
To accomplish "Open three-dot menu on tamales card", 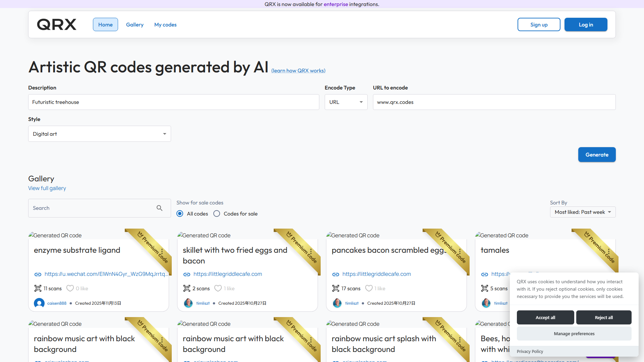I will click(x=609, y=252).
